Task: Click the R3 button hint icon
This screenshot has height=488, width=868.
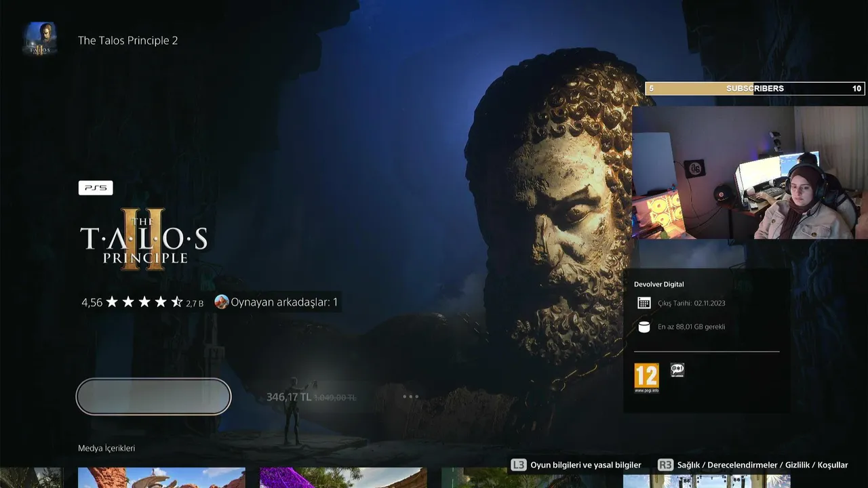Action: coord(665,465)
